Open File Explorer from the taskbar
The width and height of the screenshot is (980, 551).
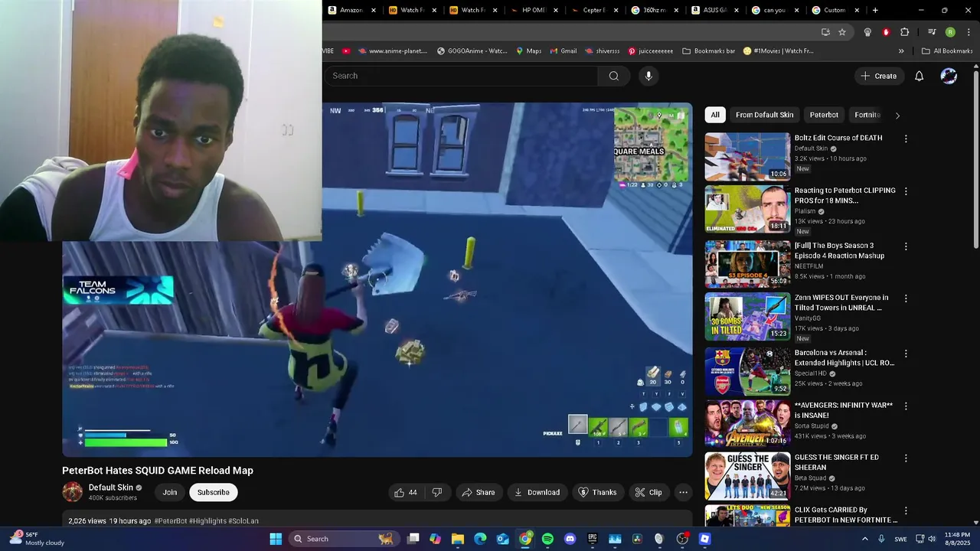point(458,539)
